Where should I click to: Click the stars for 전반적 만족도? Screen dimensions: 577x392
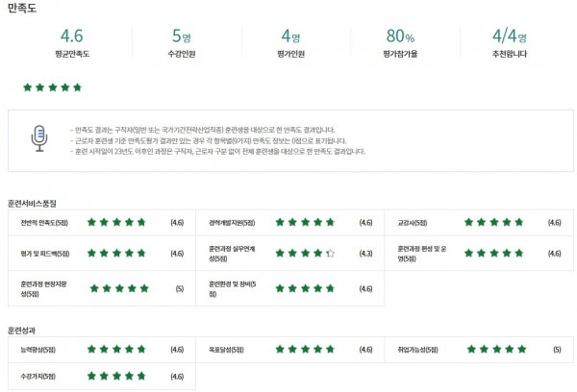tap(116, 222)
